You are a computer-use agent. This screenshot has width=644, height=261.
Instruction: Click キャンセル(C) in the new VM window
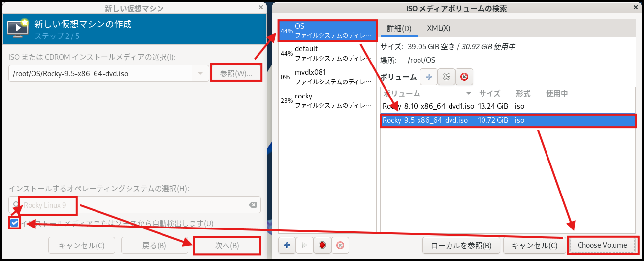pos(82,245)
